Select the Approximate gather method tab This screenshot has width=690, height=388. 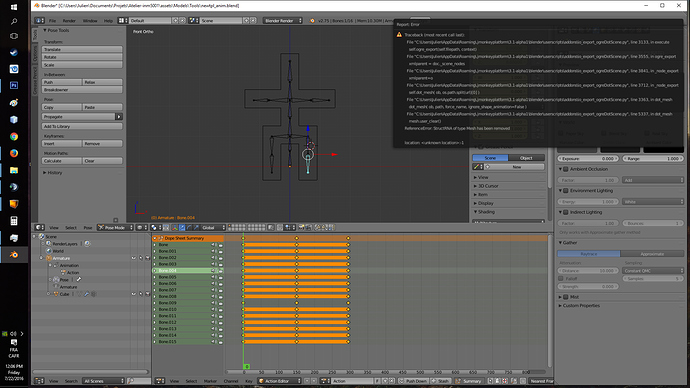[x=652, y=254]
